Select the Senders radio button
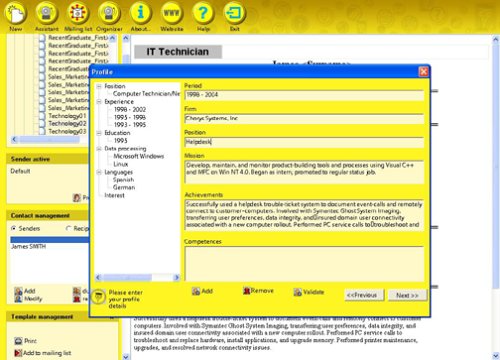This screenshot has height=360, width=500. coord(14,228)
